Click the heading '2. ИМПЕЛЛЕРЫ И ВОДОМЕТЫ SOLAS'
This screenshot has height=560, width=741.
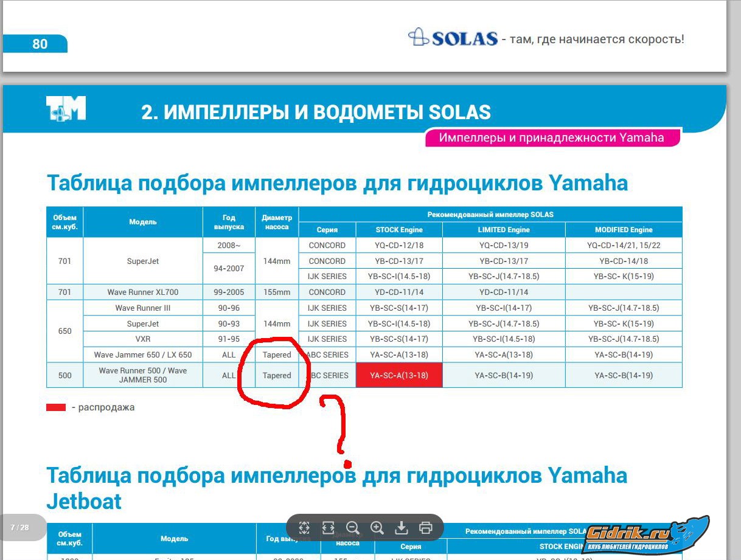coord(316,112)
